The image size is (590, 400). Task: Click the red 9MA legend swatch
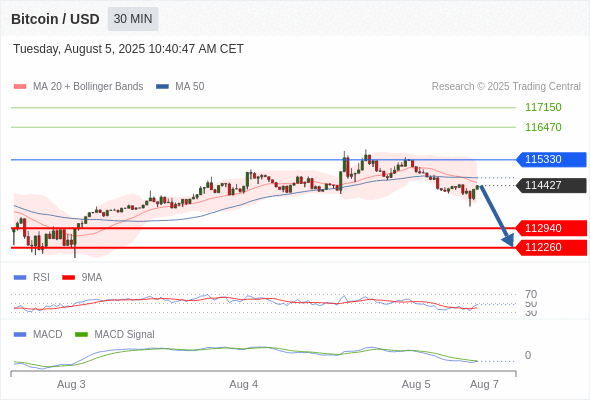(x=68, y=277)
